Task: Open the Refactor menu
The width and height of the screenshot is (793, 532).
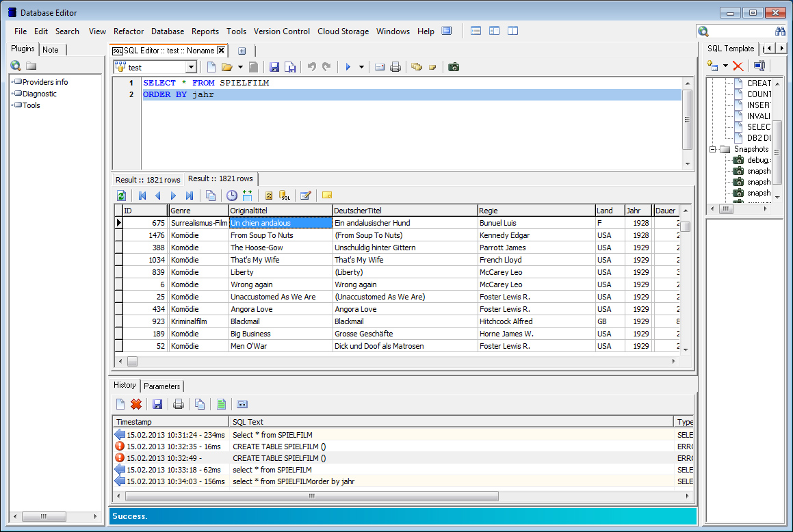Action: coord(129,31)
